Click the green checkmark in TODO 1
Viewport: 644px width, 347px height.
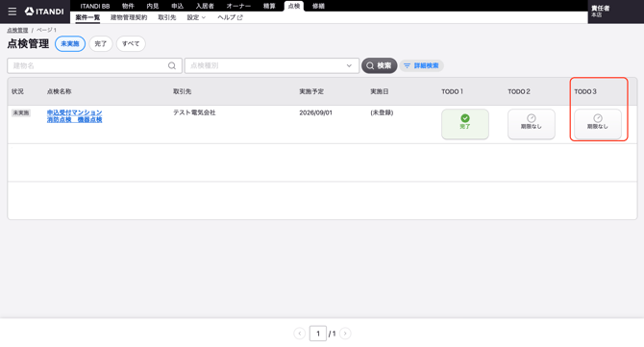[465, 118]
